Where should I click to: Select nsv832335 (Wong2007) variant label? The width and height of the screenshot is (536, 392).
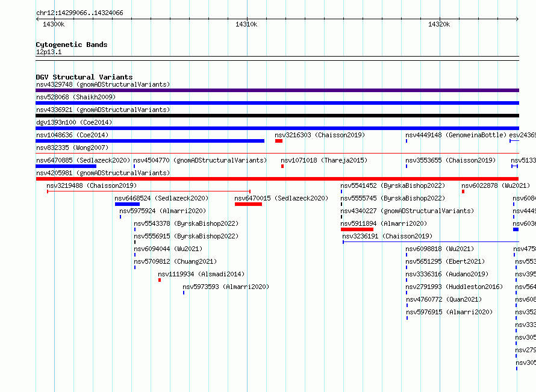tap(72, 148)
